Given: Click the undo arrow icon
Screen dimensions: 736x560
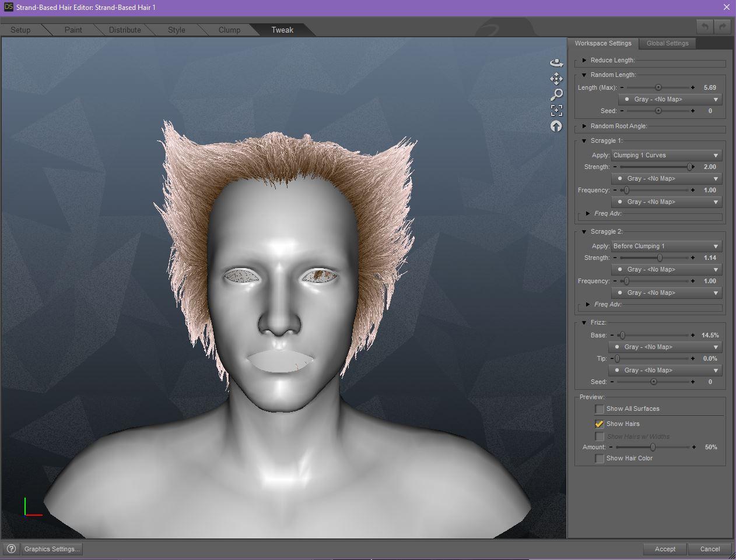Looking at the screenshot, I should point(705,27).
